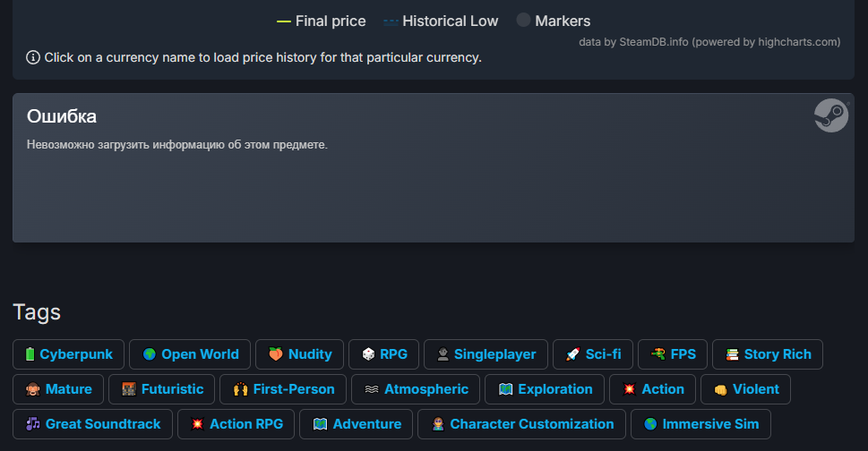Click the info icon beside currency hint
The image size is (868, 451).
click(33, 57)
